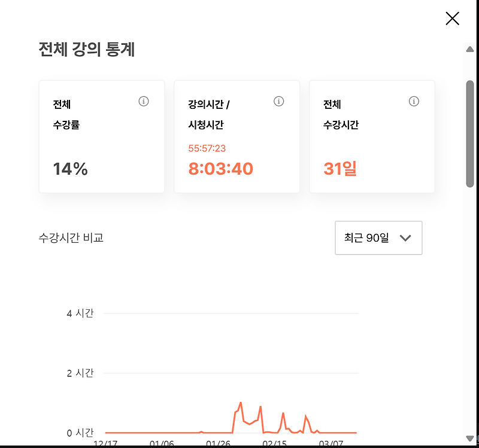Expand the date range selection box
This screenshot has width=479, height=448.
[378, 237]
